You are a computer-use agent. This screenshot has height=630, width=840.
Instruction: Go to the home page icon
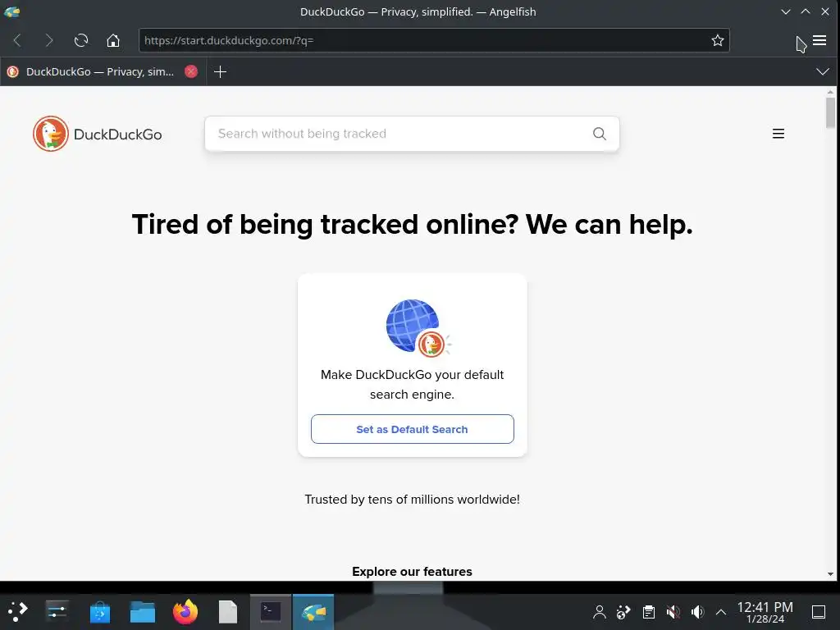[113, 40]
